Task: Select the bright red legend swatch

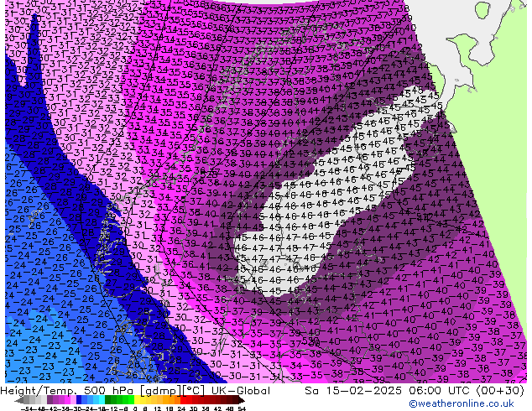Action: (183, 400)
